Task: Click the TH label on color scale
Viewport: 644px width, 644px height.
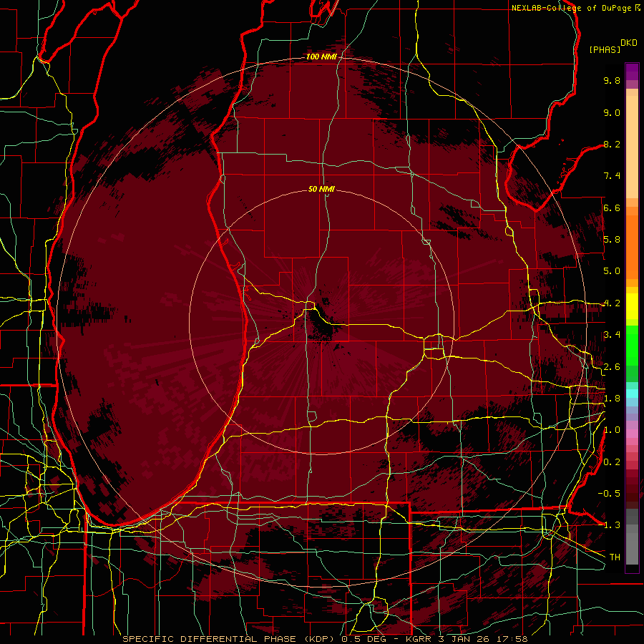Action: (615, 557)
